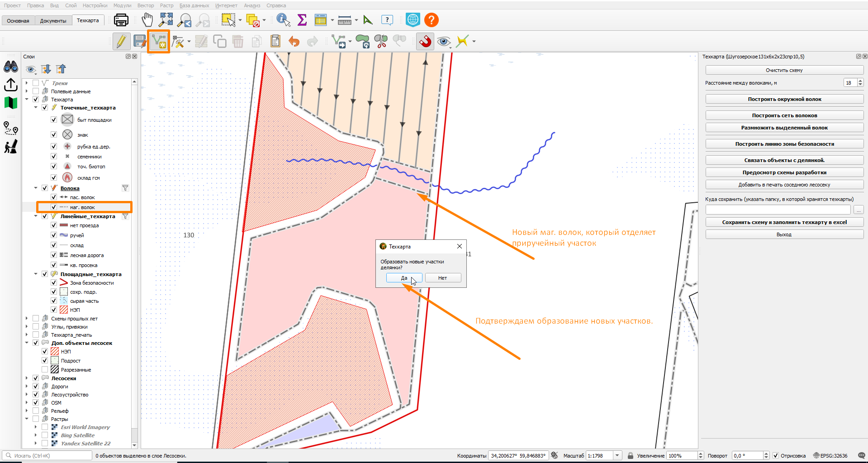Select the Pan map hand tool

147,20
